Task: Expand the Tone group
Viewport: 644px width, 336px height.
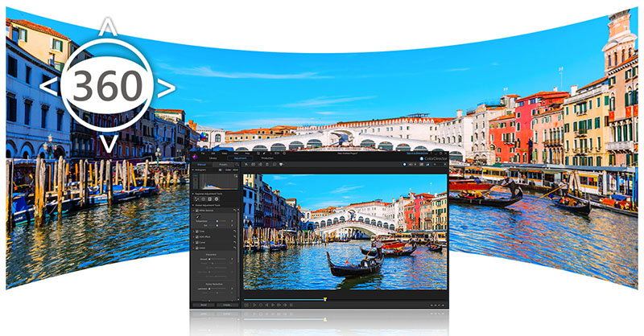Action: [193, 232]
